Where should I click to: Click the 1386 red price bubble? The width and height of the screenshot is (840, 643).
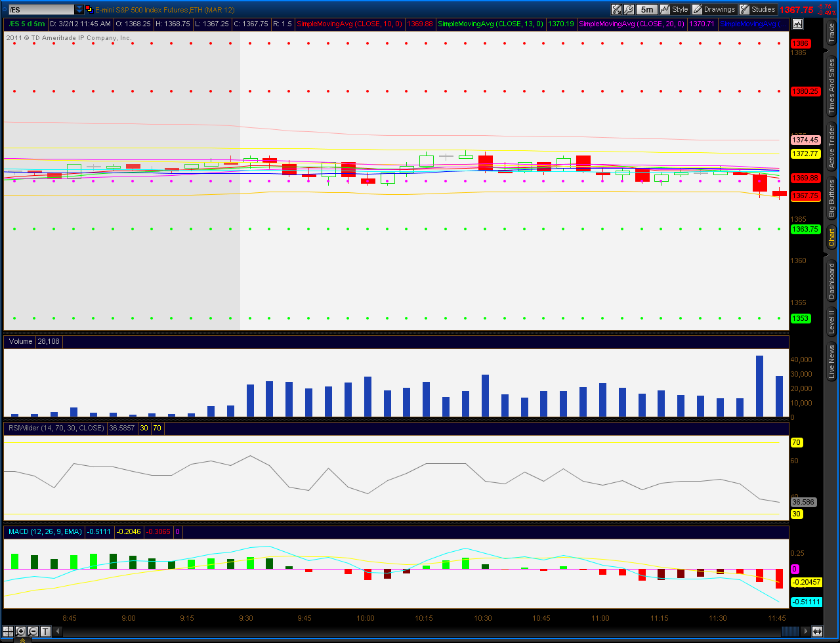tap(801, 43)
